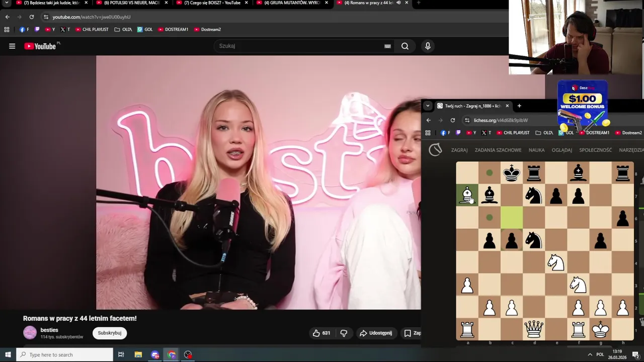Open Facebook bookmark in YouTube window
Image resolution: width=644 pixels, height=362 pixels.
point(24,30)
